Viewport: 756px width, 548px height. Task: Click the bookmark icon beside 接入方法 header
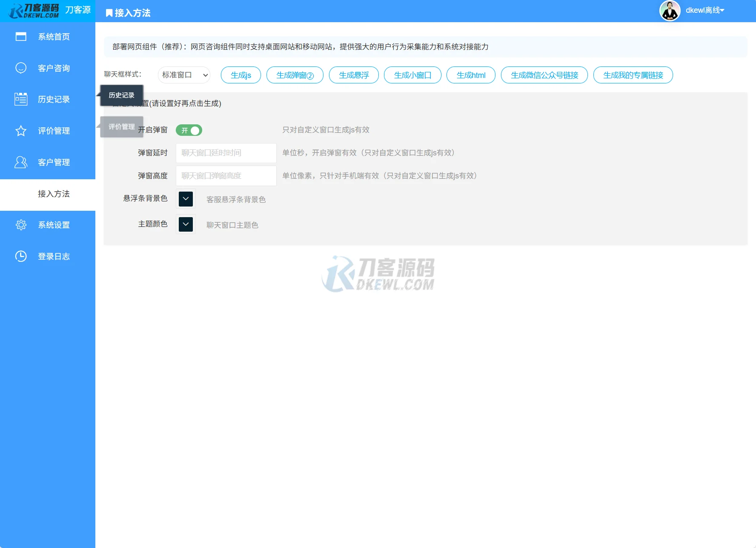point(108,13)
